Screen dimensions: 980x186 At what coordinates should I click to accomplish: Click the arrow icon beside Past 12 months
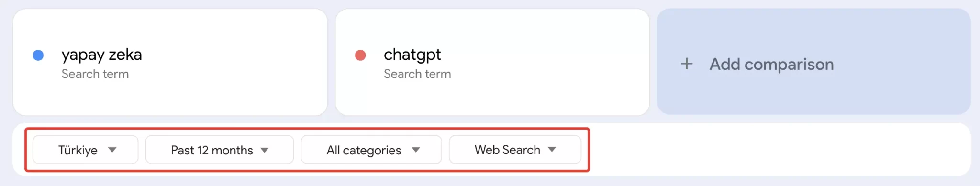point(265,150)
